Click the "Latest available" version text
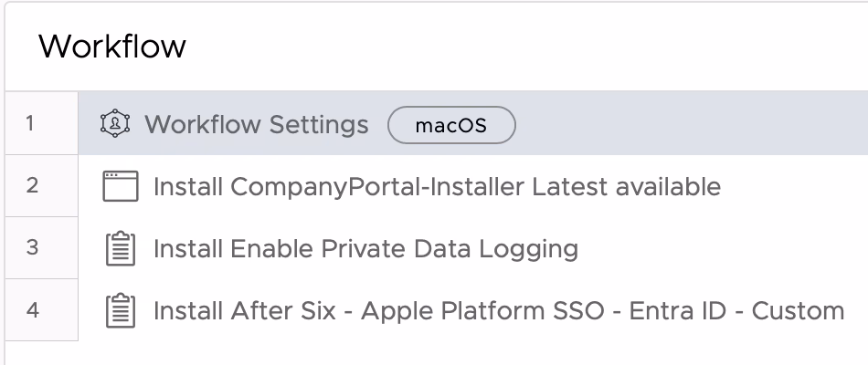 [626, 186]
